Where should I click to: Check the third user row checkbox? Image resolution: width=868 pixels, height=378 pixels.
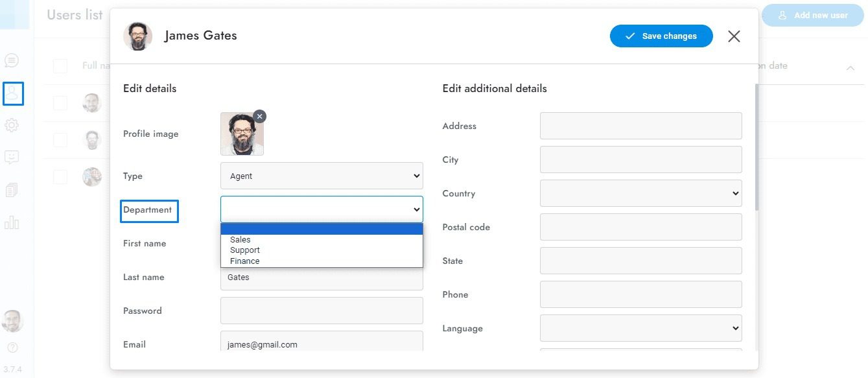point(60,176)
